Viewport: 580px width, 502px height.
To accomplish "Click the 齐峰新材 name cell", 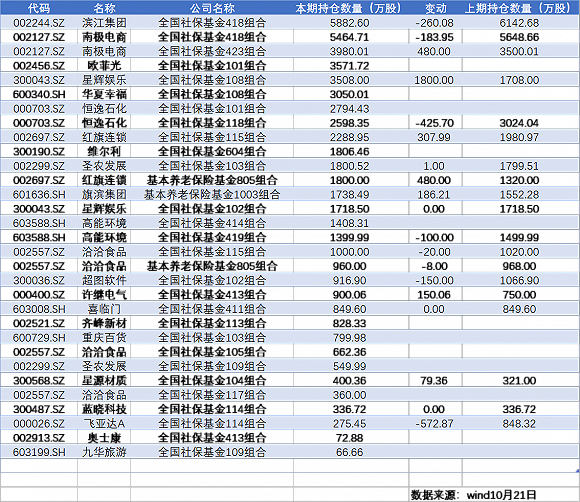I will 104,323.
